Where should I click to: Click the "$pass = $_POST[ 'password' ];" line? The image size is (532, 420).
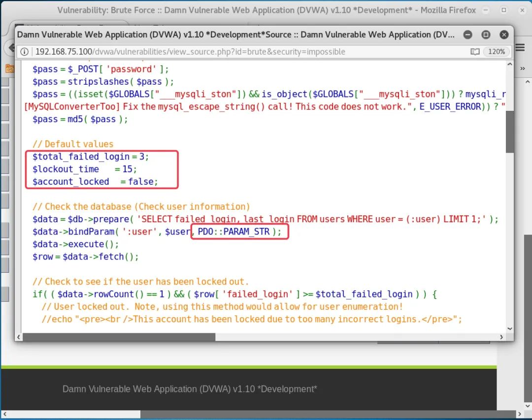pyautogui.click(x=100, y=69)
